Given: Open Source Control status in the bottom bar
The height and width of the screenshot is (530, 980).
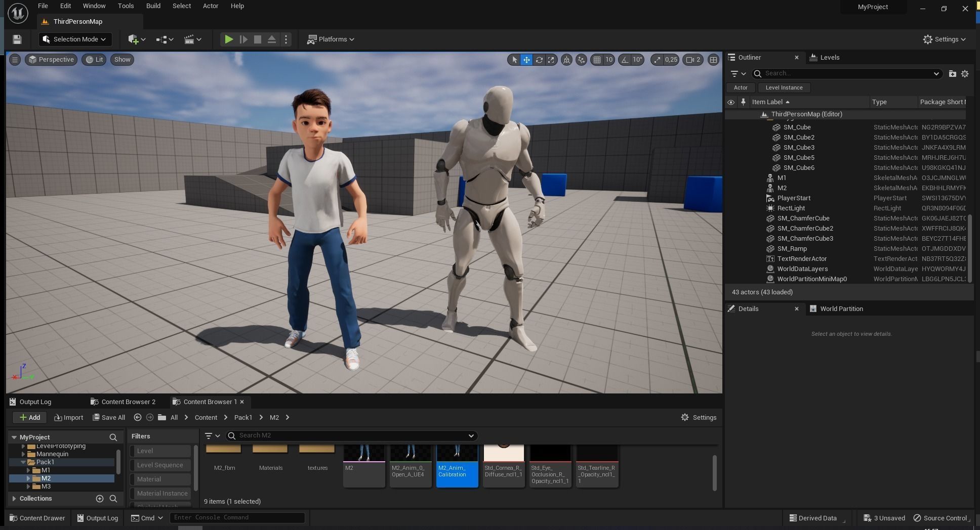Looking at the screenshot, I should 941,518.
